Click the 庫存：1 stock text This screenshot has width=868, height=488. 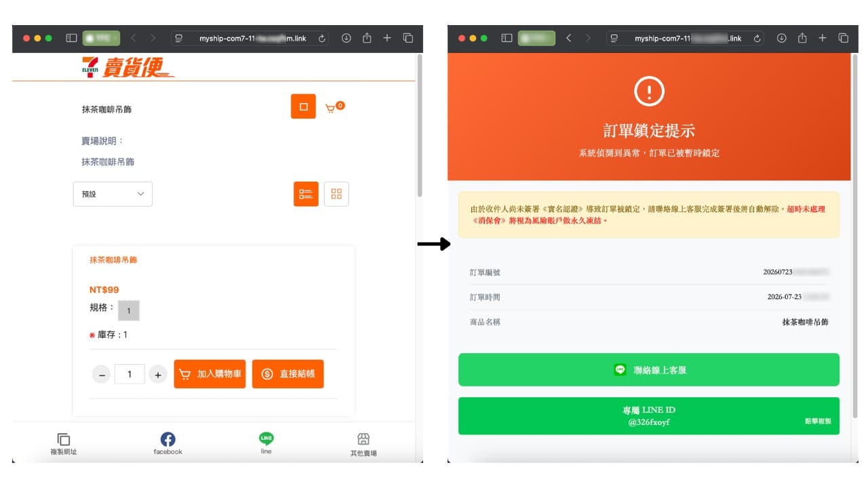click(x=113, y=335)
